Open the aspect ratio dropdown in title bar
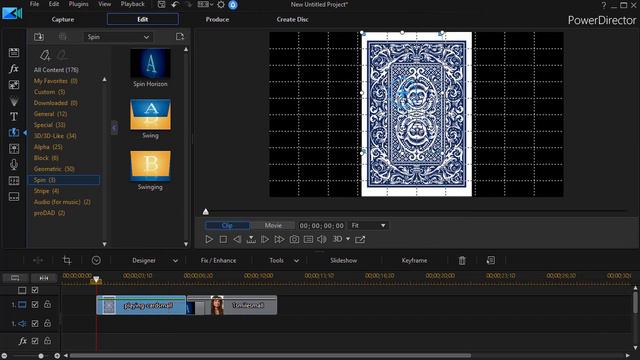Image resolution: width=640 pixels, height=360 pixels. point(205,4)
